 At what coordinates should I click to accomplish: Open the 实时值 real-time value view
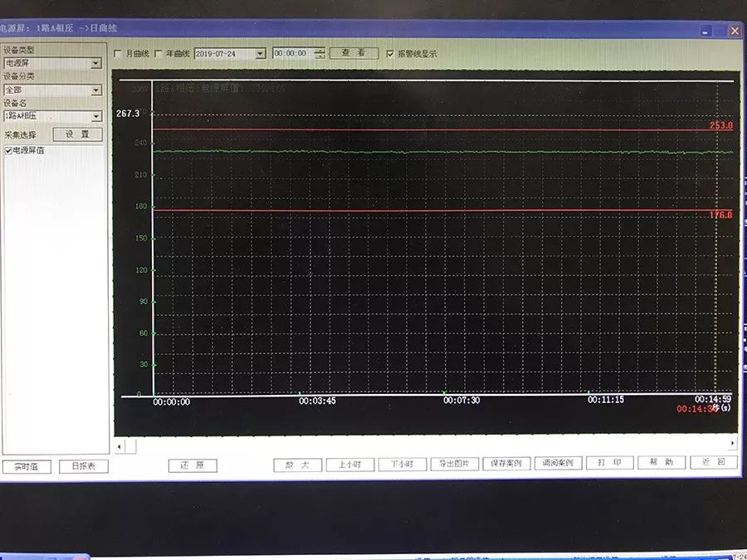[27, 466]
